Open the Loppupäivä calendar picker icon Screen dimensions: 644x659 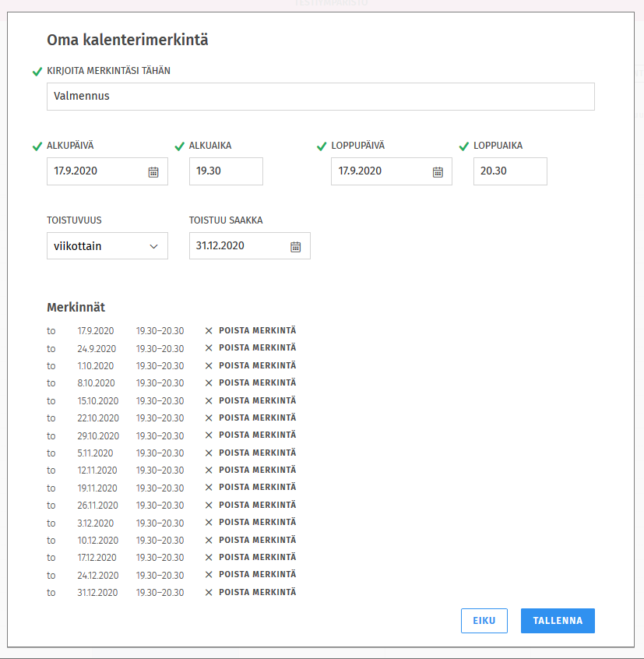pos(438,171)
